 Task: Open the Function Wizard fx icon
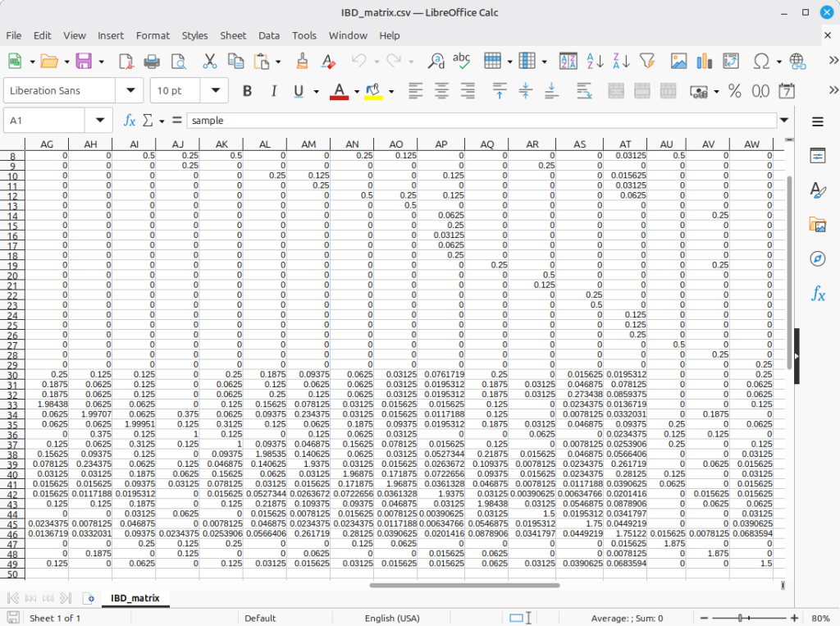pyautogui.click(x=130, y=121)
